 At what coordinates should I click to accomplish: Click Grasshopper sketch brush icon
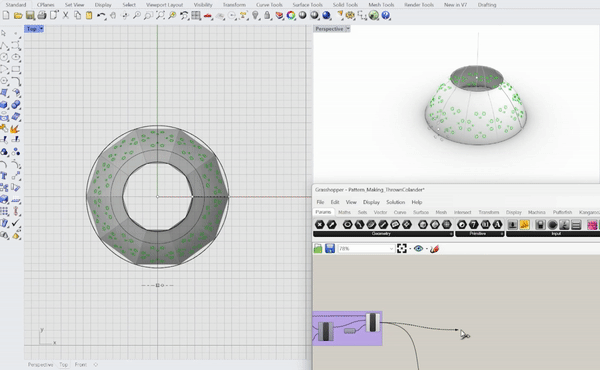[434, 249]
